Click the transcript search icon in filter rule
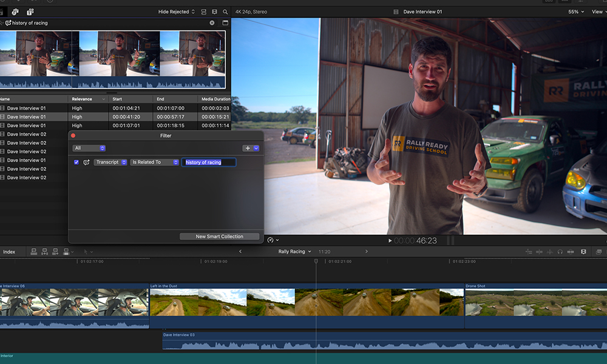607x364 pixels. coord(86,163)
